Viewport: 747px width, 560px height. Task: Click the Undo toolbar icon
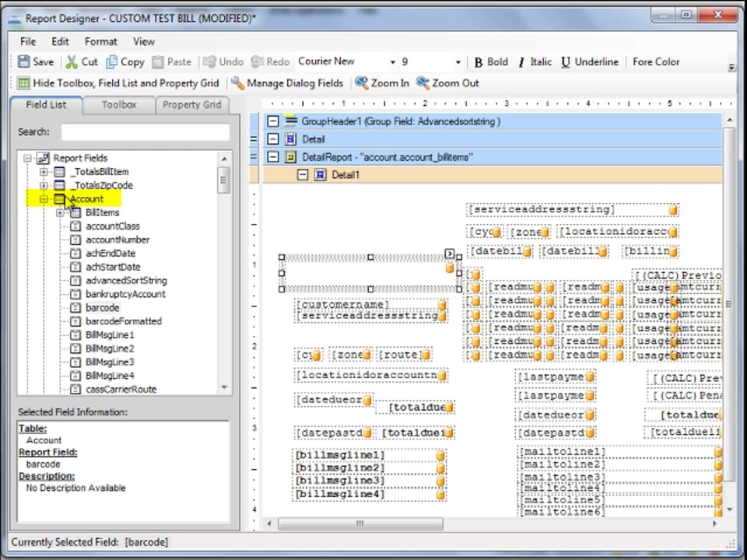209,62
